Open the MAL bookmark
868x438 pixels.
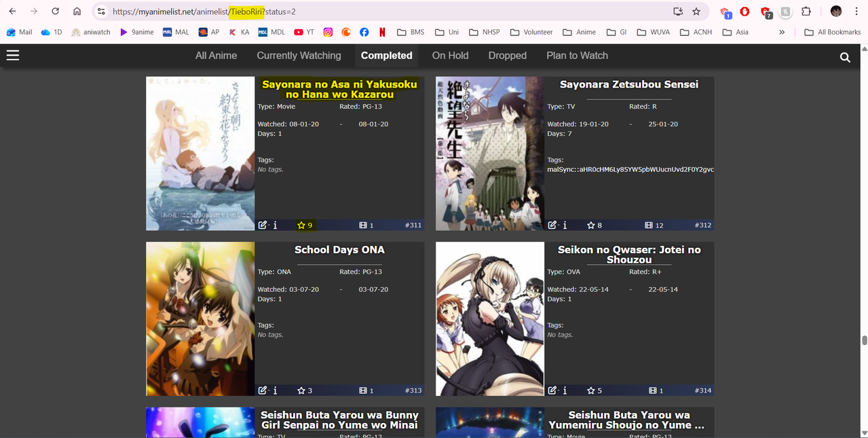tap(176, 32)
